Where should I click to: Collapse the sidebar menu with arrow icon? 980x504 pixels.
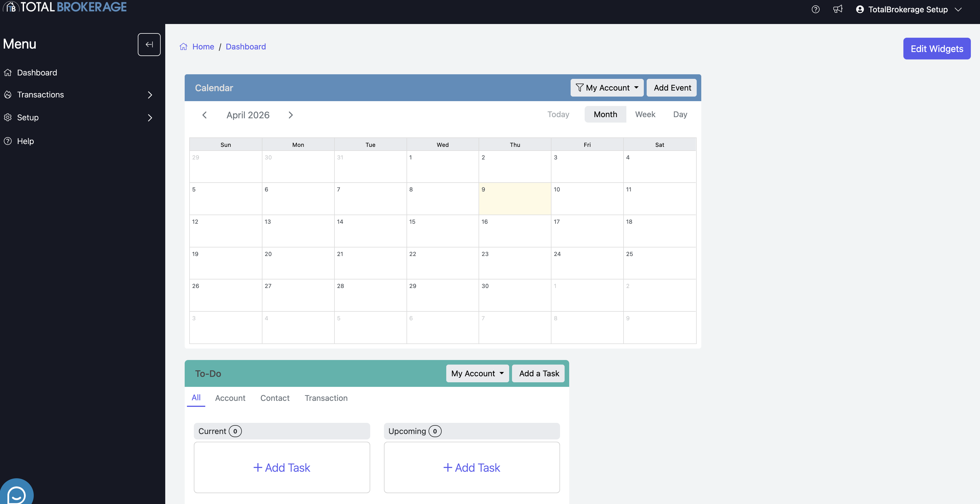[x=149, y=45]
